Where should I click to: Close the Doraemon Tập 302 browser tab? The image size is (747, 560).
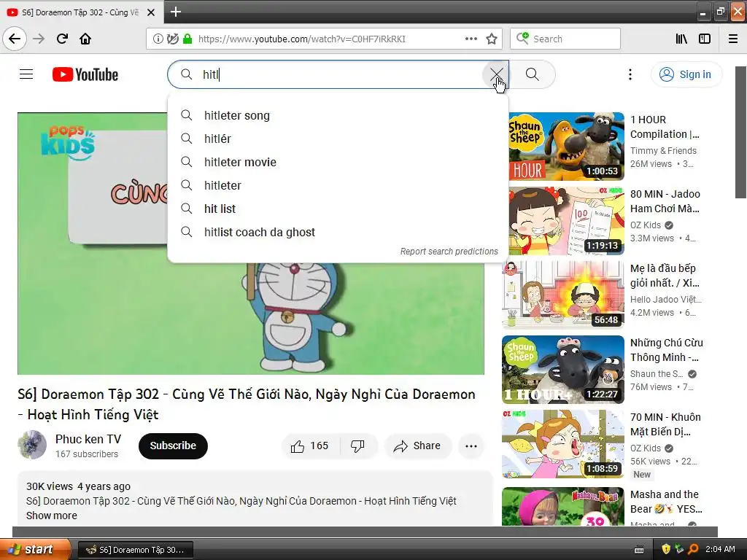pyautogui.click(x=151, y=12)
